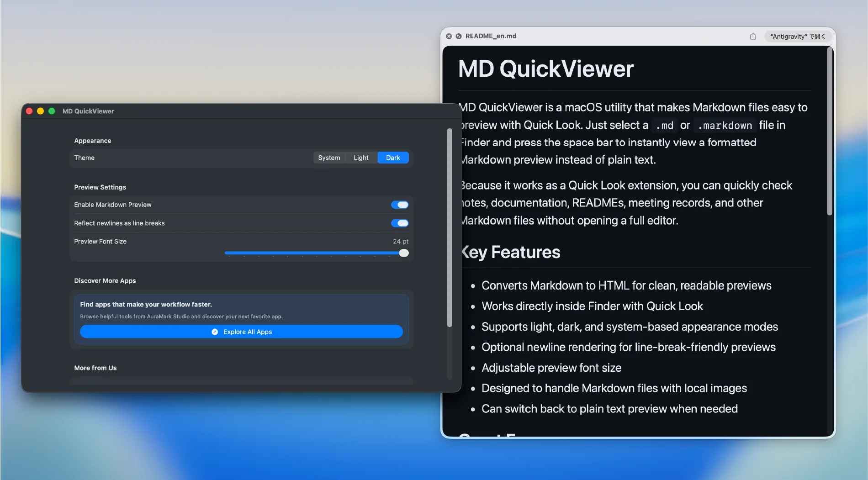The image size is (868, 480).
Task: Maximize the MD QuickViewer settings window
Action: click(x=52, y=111)
